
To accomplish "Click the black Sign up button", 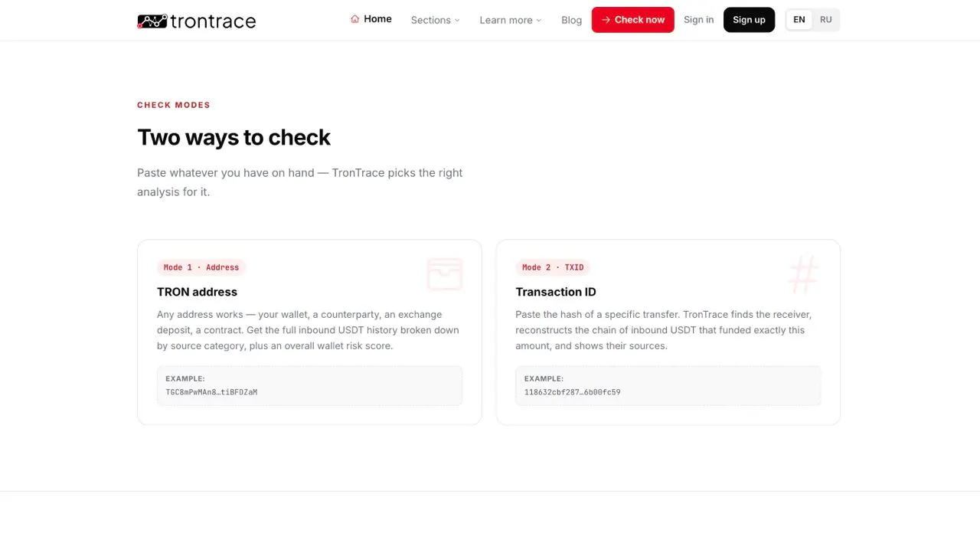I will (750, 20).
